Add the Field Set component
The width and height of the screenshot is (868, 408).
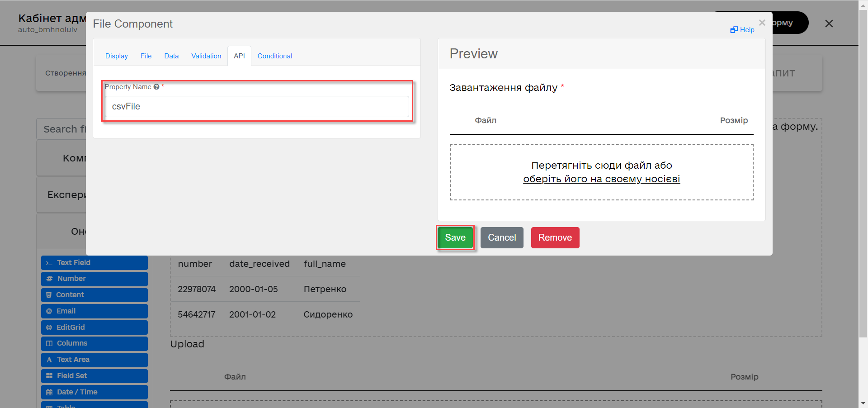pyautogui.click(x=94, y=376)
